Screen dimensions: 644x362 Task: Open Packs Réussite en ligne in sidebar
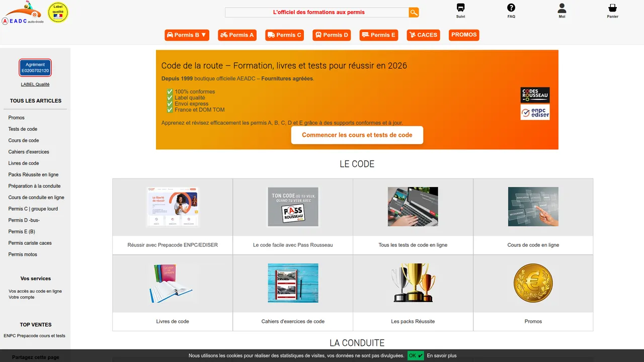(33, 175)
